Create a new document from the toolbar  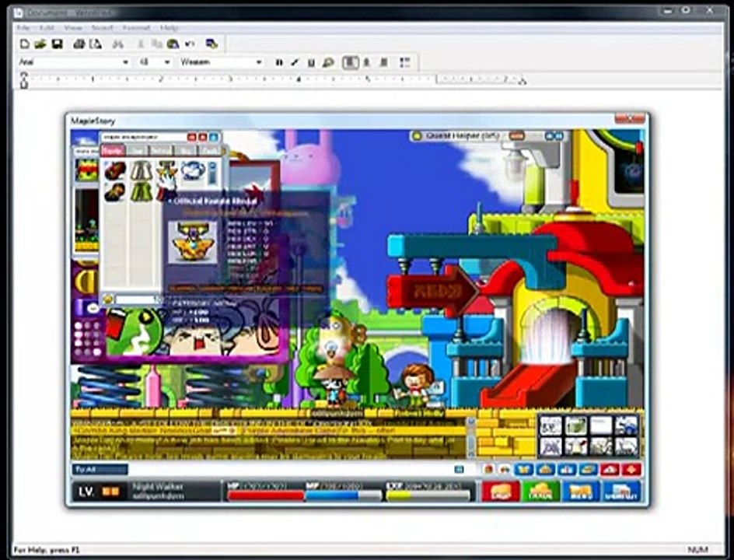tap(25, 44)
